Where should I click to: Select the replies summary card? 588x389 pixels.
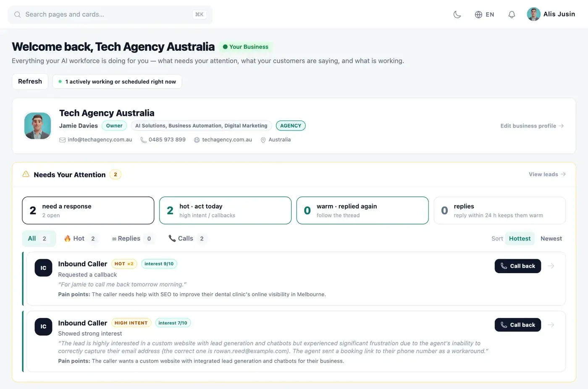tap(499, 211)
